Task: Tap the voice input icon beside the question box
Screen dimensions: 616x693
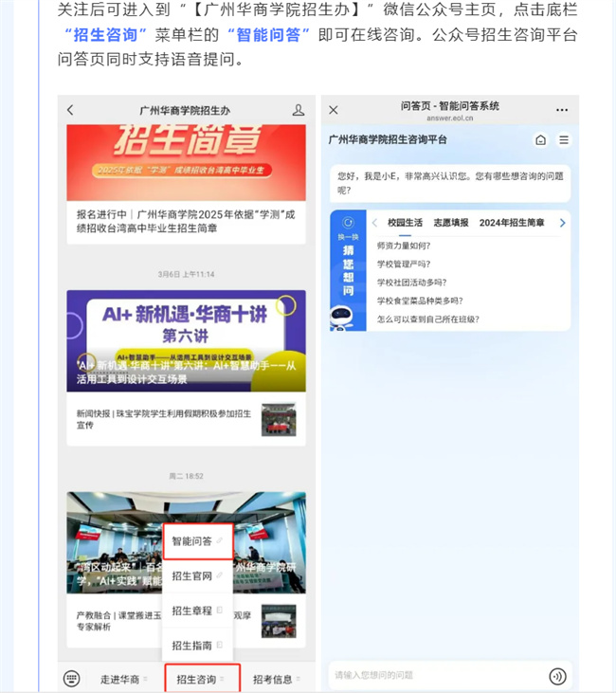Action: click(557, 676)
